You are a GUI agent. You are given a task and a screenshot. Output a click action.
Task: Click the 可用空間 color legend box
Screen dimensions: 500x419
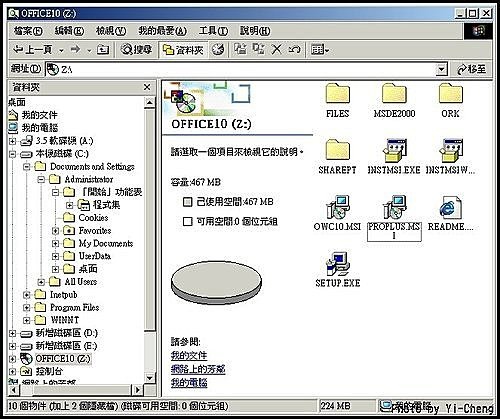click(188, 221)
